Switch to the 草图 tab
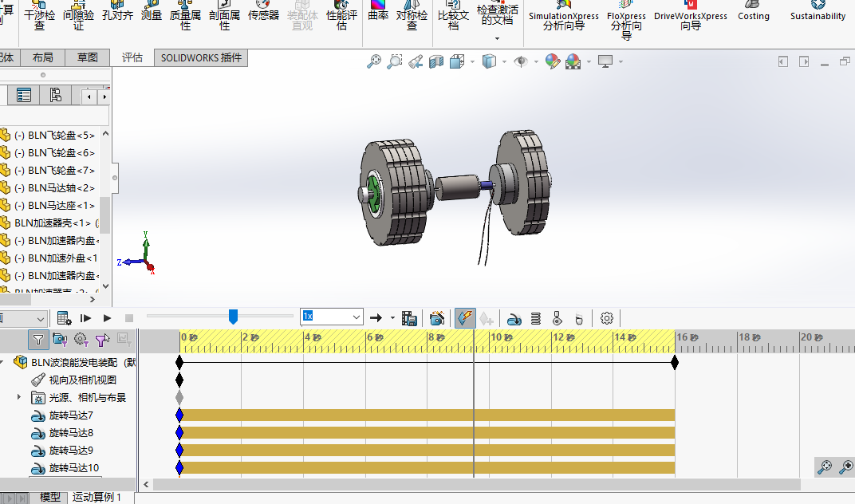 [87, 57]
